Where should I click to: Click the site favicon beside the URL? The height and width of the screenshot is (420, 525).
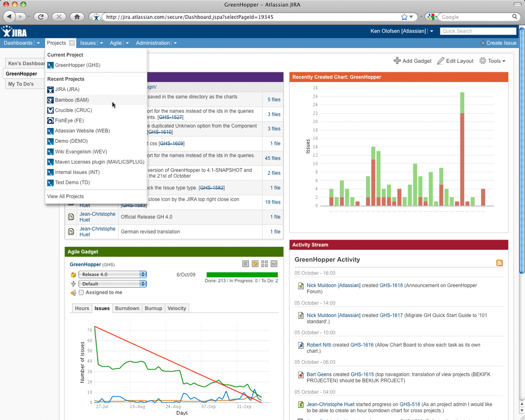point(96,17)
